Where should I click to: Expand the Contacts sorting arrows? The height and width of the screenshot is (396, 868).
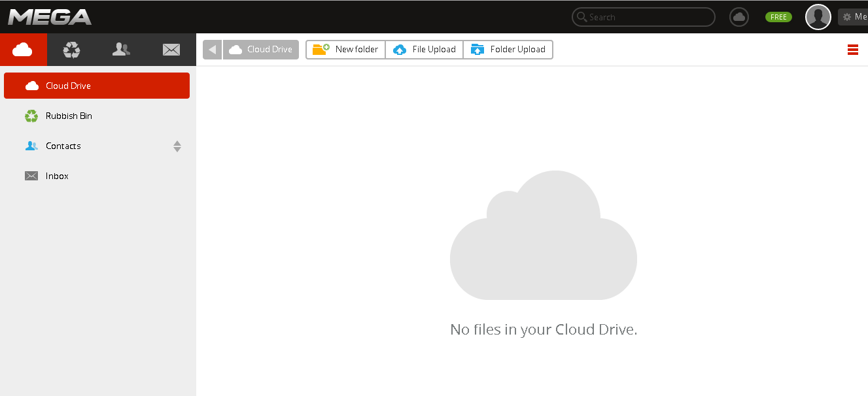pyautogui.click(x=177, y=146)
